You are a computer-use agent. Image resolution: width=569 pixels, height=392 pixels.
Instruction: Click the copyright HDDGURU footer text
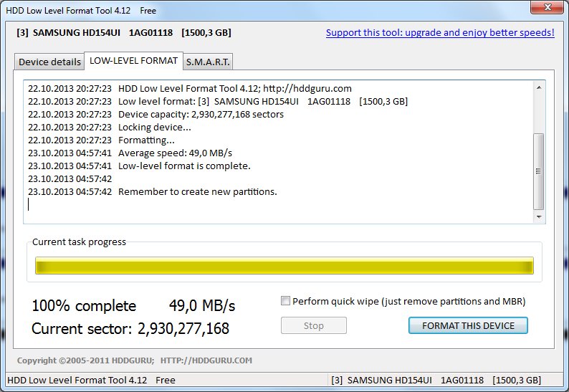(134, 360)
